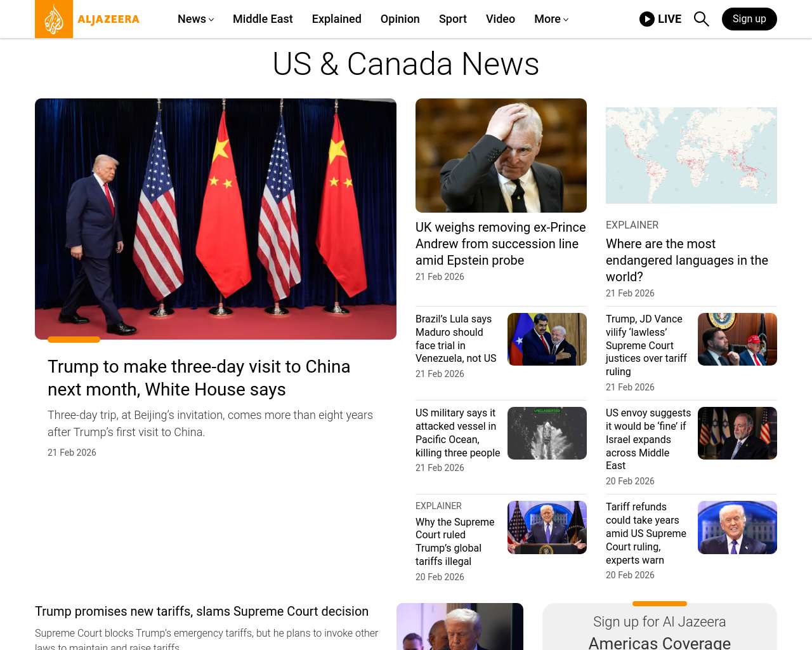Click Trump with flags lead image
Image resolution: width=812 pixels, height=650 pixels.
216,219
